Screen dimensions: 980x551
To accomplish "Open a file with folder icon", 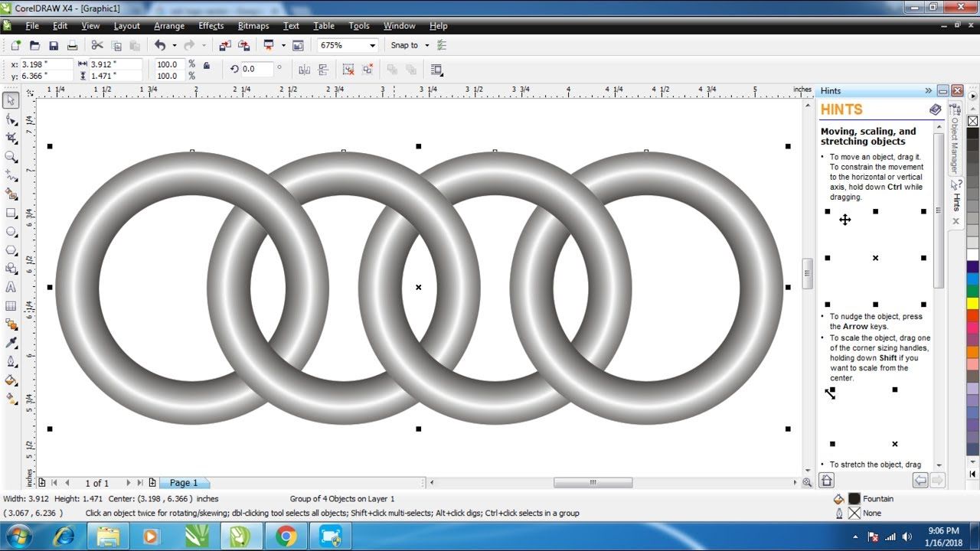I will (x=34, y=46).
